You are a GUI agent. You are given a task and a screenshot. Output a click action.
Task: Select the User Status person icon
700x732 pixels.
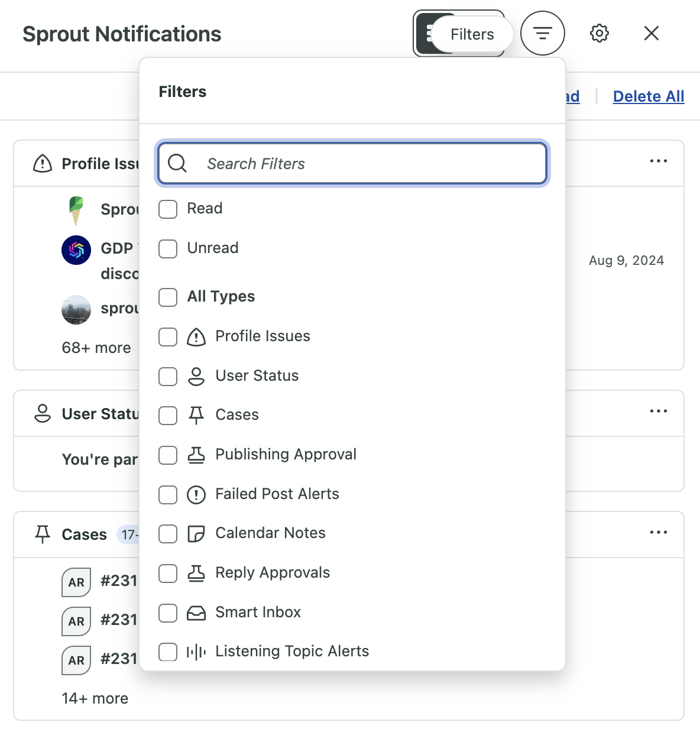(x=196, y=375)
